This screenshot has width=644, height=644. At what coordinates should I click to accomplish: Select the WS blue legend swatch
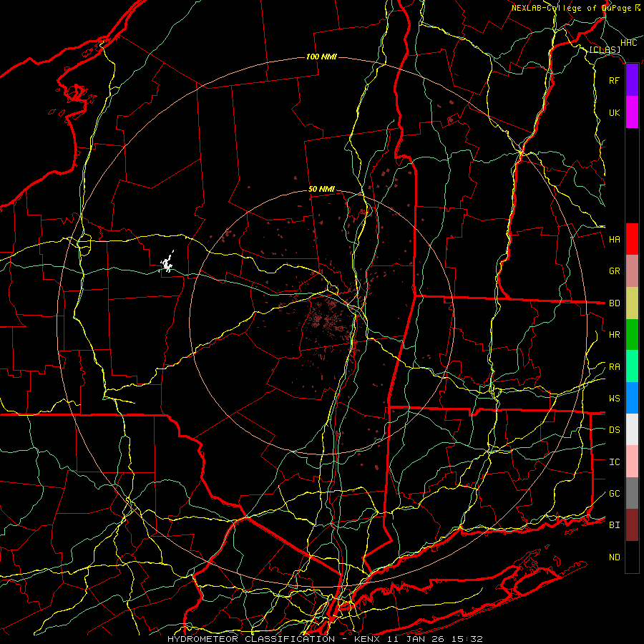click(x=632, y=398)
